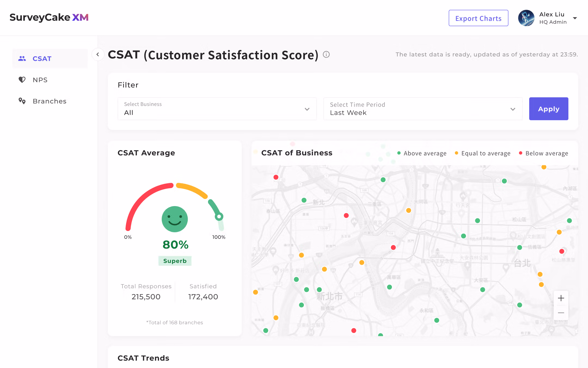Click the CSAT Average heading
This screenshot has width=588, height=368.
(146, 153)
